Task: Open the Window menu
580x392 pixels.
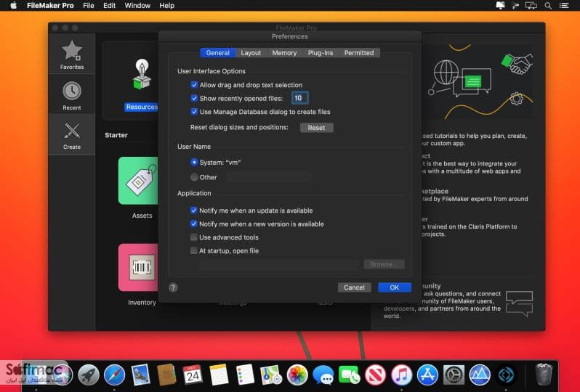Action: click(137, 6)
